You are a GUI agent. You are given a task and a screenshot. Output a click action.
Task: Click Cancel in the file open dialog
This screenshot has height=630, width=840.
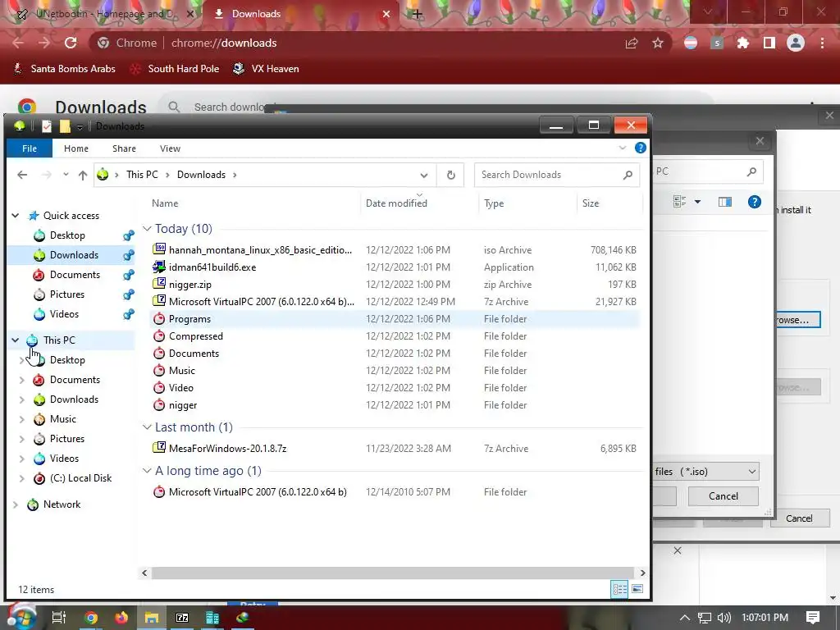coord(724,496)
